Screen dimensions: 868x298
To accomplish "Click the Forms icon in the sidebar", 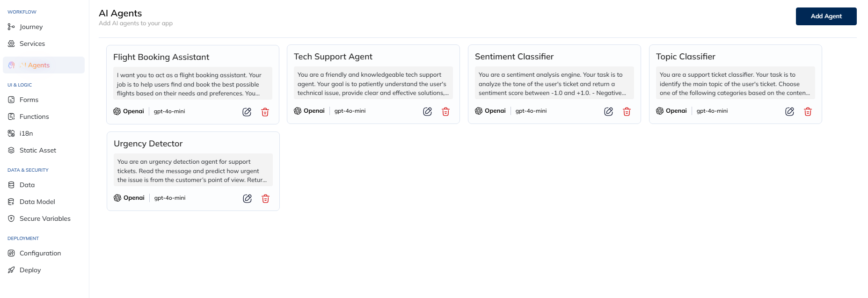I will point(10,100).
